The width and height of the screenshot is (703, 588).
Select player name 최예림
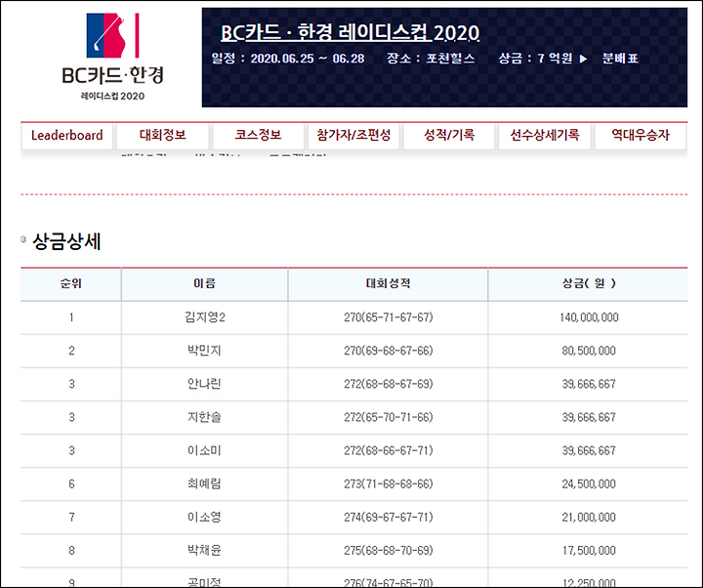click(204, 483)
